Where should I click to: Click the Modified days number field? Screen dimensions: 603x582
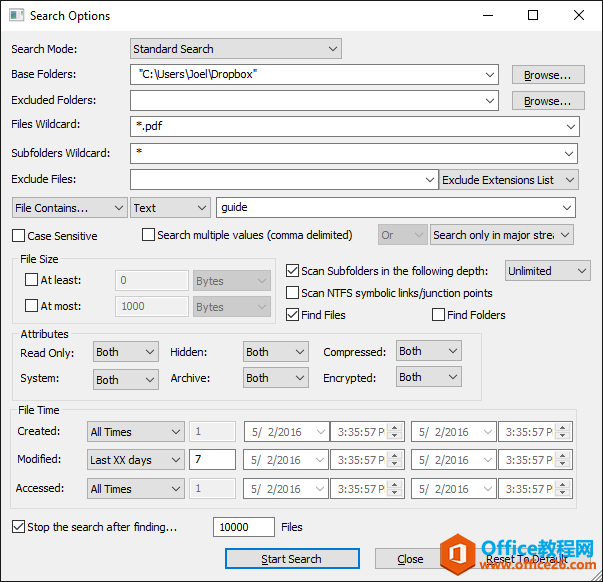(212, 459)
